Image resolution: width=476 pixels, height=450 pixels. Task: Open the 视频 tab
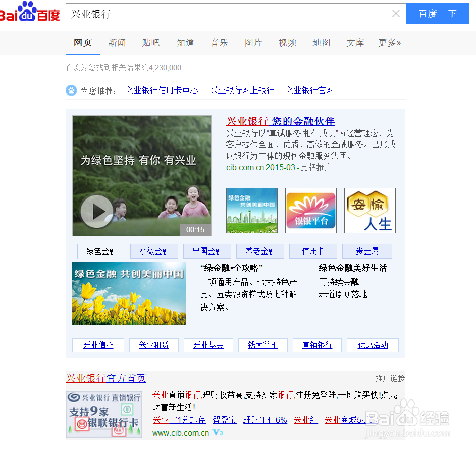point(287,43)
